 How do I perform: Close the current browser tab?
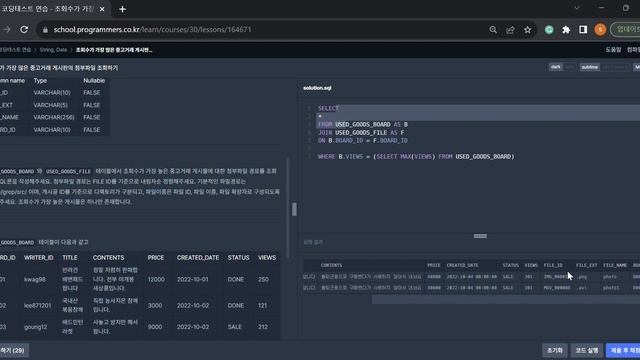tap(102, 9)
